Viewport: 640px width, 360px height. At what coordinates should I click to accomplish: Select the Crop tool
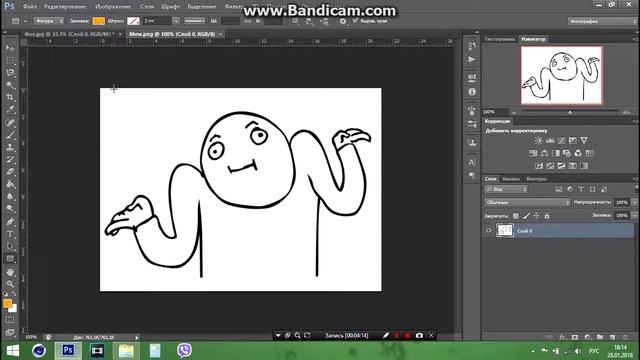click(x=10, y=97)
